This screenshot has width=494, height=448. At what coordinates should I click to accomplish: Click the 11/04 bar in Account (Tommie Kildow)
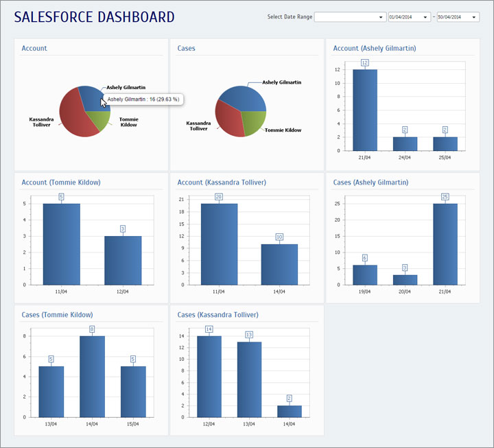pyautogui.click(x=62, y=244)
